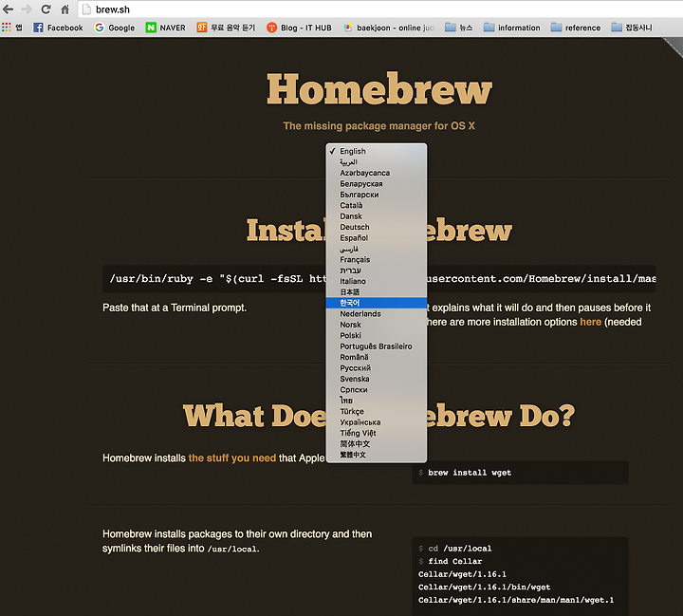Pick Български in the language dropdown
Screen dimensions: 683x616
pyautogui.click(x=377, y=195)
